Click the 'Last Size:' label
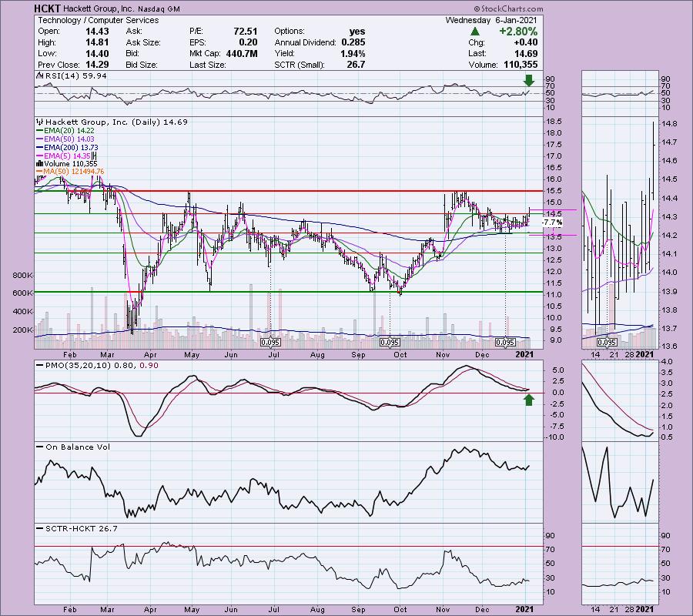The image size is (693, 616). pos(208,65)
